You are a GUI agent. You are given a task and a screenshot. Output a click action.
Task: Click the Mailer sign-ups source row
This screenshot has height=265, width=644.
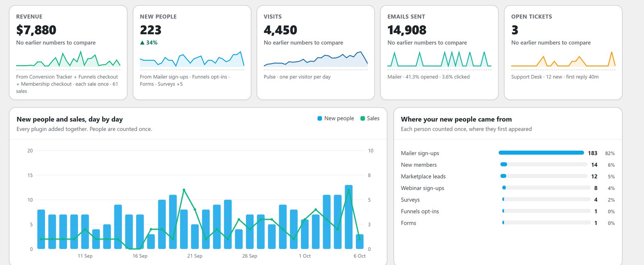pyautogui.click(x=508, y=153)
